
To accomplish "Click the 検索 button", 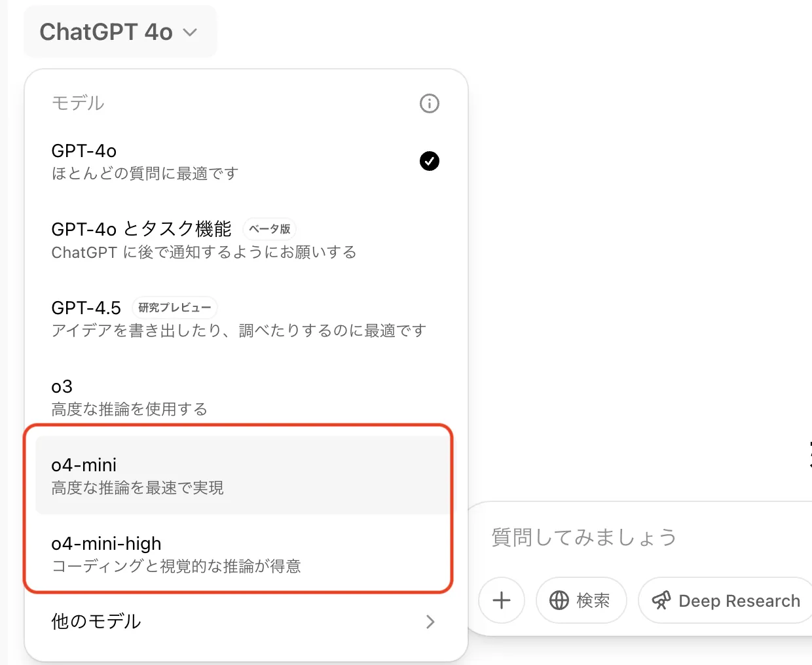I will (581, 600).
